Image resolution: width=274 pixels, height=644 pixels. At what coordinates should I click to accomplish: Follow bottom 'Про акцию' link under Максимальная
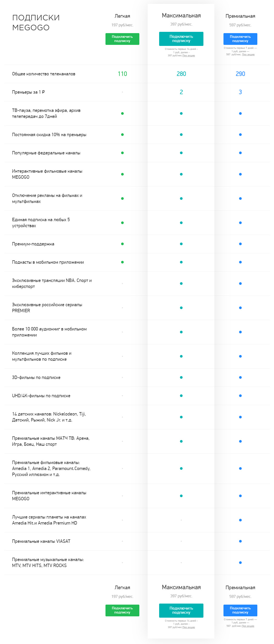pyautogui.click(x=189, y=627)
